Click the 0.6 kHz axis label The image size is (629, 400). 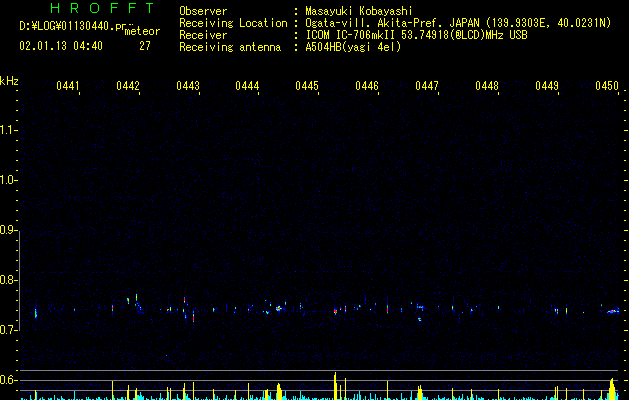pyautogui.click(x=8, y=380)
